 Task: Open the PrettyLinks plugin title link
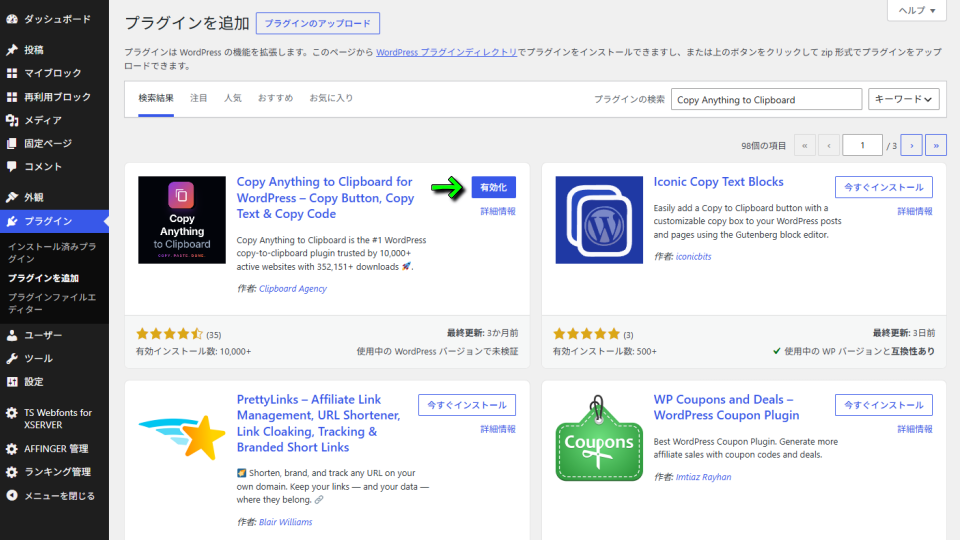coord(318,423)
